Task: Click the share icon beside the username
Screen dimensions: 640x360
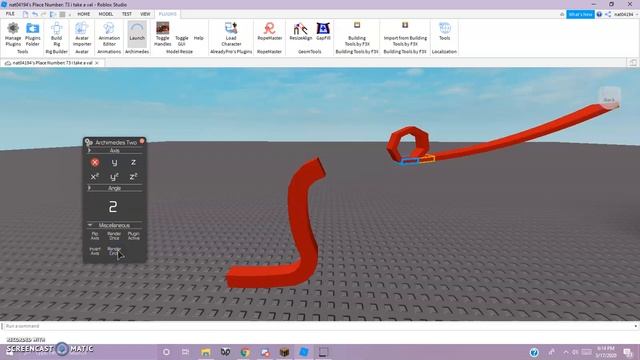Action: click(x=608, y=14)
